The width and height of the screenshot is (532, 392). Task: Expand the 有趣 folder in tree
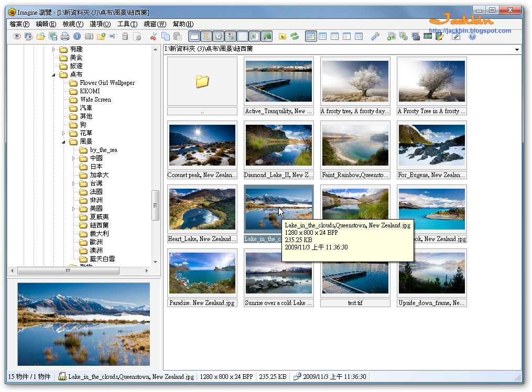53,49
